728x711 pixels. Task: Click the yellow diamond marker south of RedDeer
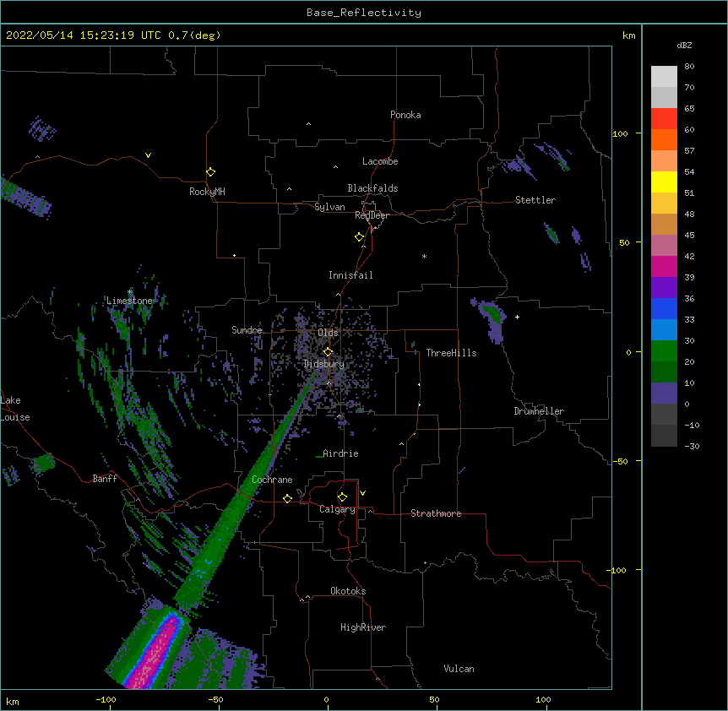[x=359, y=237]
